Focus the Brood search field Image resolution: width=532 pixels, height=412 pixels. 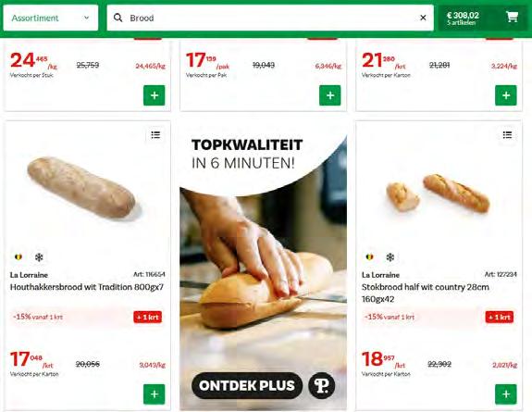(x=270, y=18)
